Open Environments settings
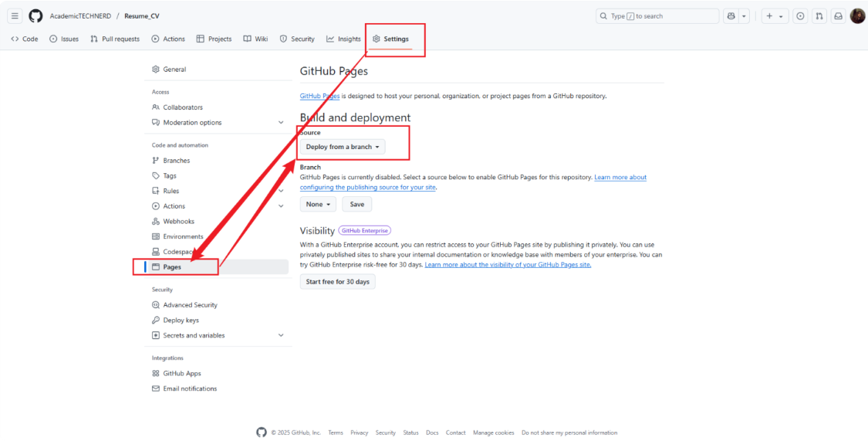Viewport: 868px width, 448px height. tap(183, 237)
